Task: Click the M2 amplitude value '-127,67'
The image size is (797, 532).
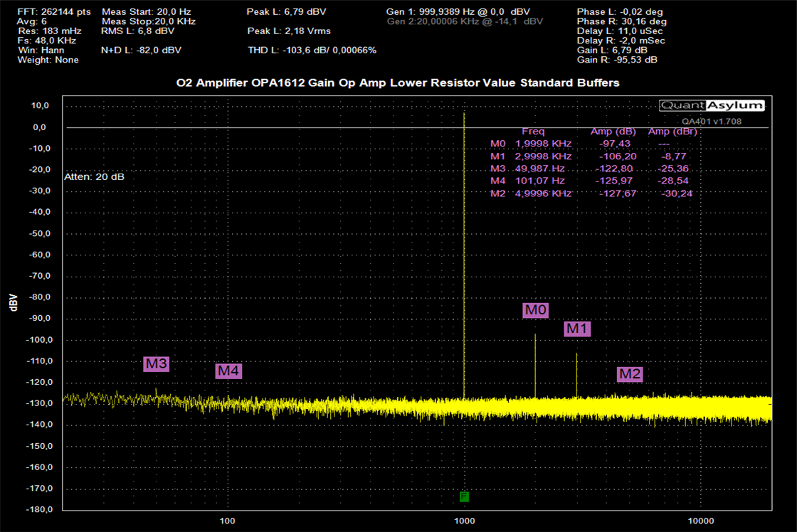Action: [x=618, y=193]
